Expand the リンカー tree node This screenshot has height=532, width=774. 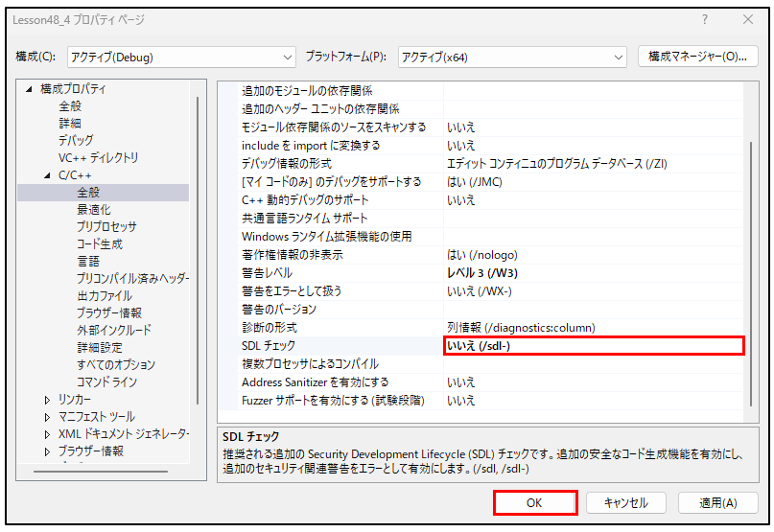point(48,400)
